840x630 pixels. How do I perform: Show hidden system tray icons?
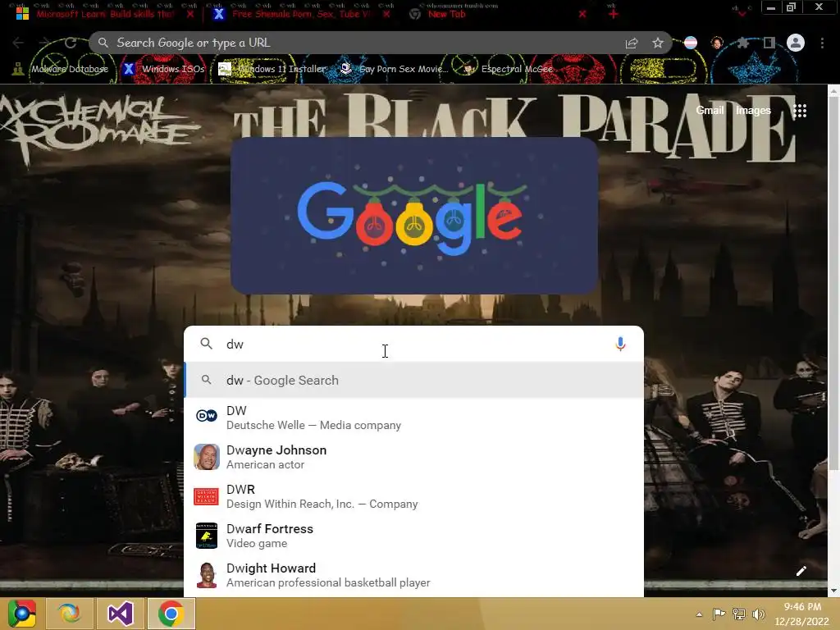[x=699, y=614]
